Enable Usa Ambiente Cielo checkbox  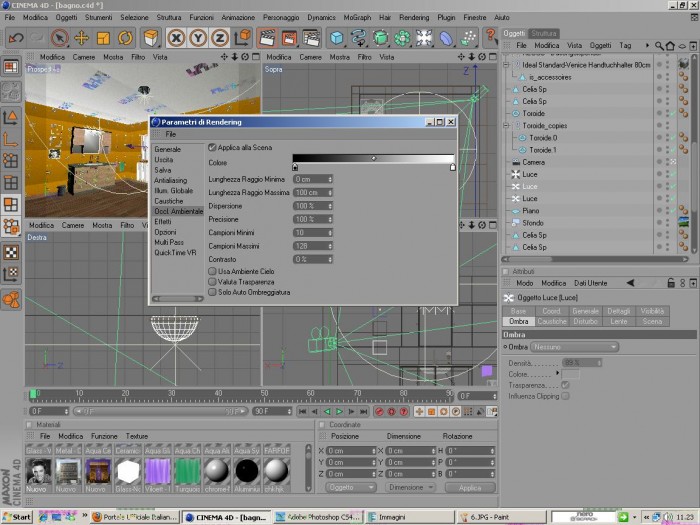pos(212,271)
